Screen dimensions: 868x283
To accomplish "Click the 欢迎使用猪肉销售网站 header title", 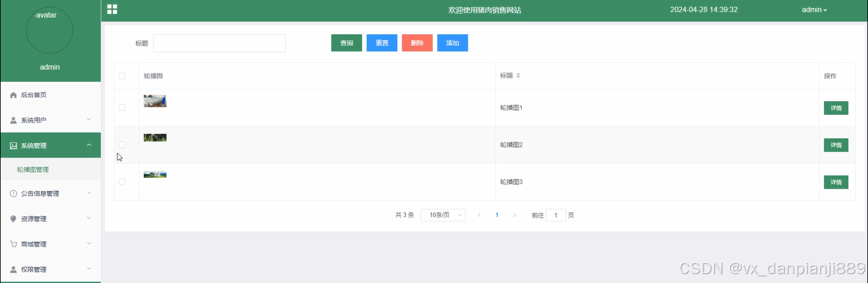I will [485, 10].
